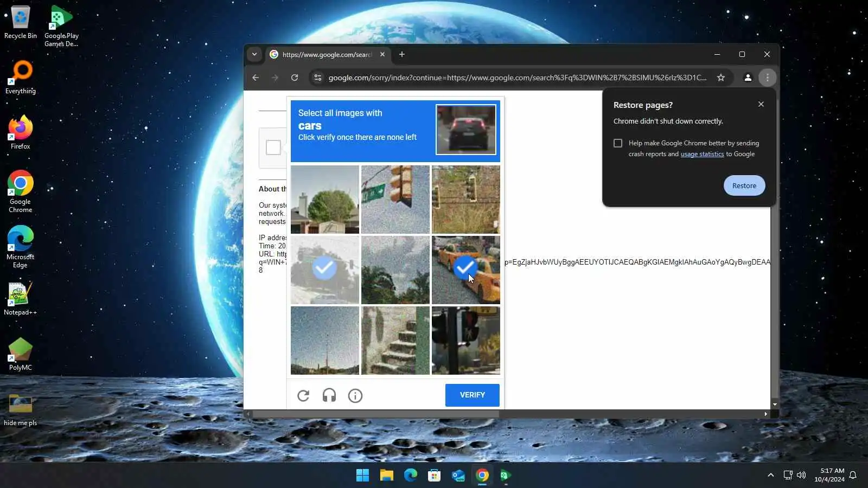Launch Firefox from the desktop
This screenshot has width=868, height=488.
[x=21, y=133]
